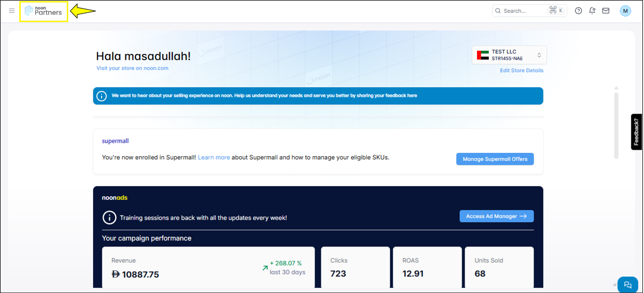Click Your campaign performance heading
644x293 pixels.
pyautogui.click(x=147, y=238)
